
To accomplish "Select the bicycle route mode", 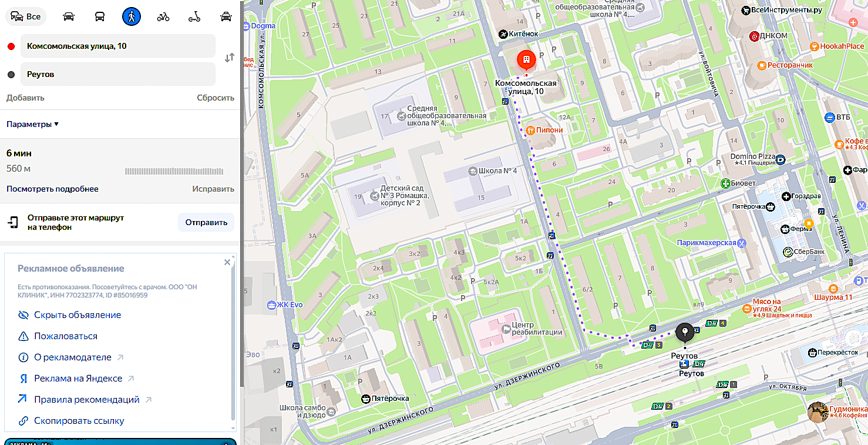I will (x=163, y=16).
